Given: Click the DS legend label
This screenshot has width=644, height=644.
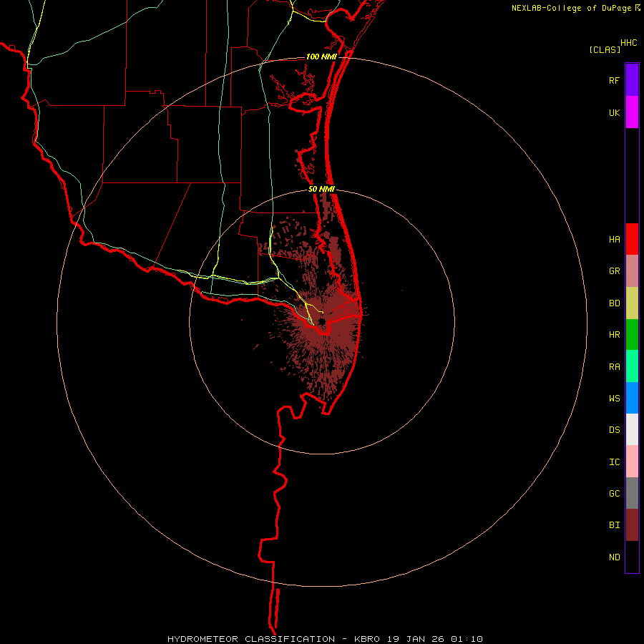Looking at the screenshot, I should [614, 430].
